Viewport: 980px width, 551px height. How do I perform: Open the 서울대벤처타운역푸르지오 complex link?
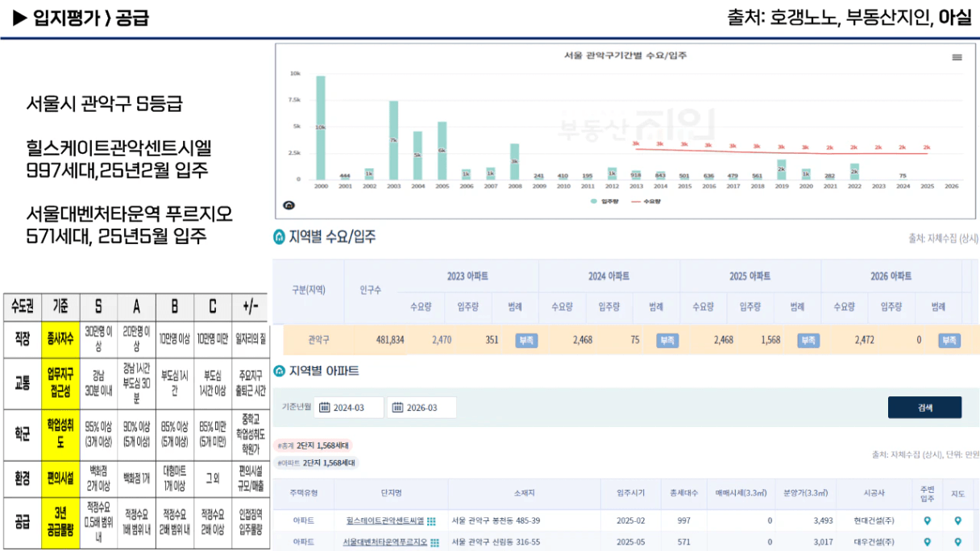(385, 542)
